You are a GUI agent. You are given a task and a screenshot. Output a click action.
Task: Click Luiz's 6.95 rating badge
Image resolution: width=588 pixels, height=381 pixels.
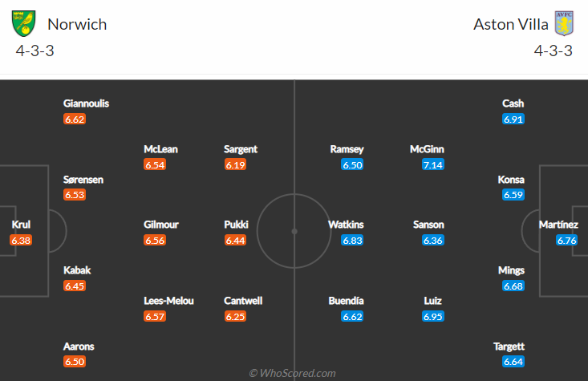[x=432, y=316]
